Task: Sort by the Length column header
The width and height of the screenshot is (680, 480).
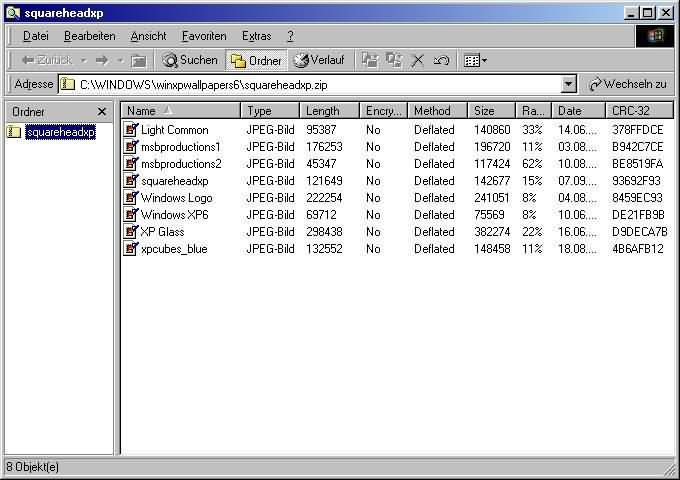Action: click(330, 111)
